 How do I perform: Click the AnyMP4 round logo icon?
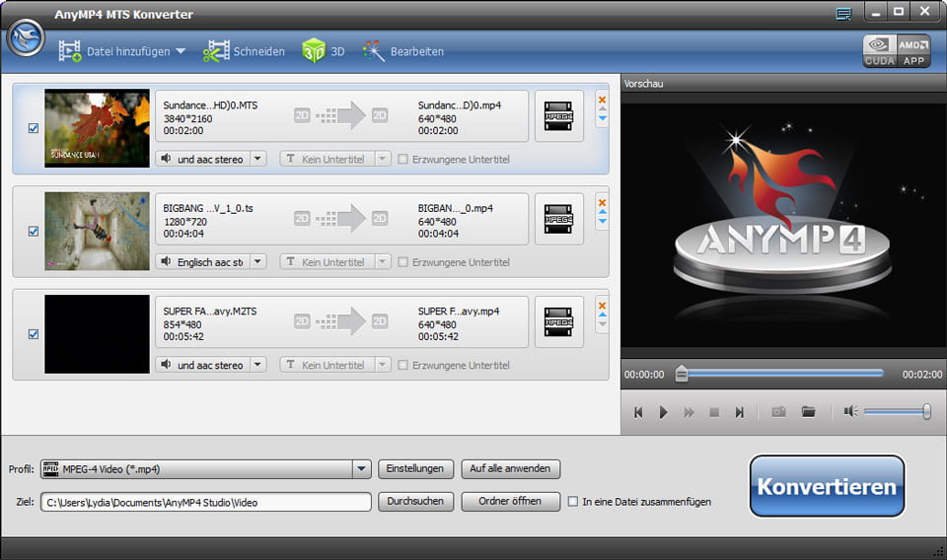point(26,38)
